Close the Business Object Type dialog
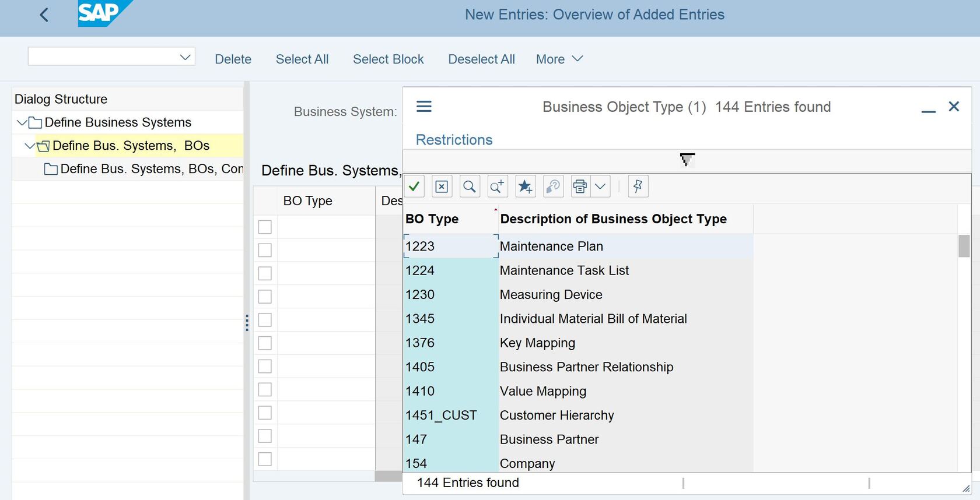980x500 pixels. 954,106
